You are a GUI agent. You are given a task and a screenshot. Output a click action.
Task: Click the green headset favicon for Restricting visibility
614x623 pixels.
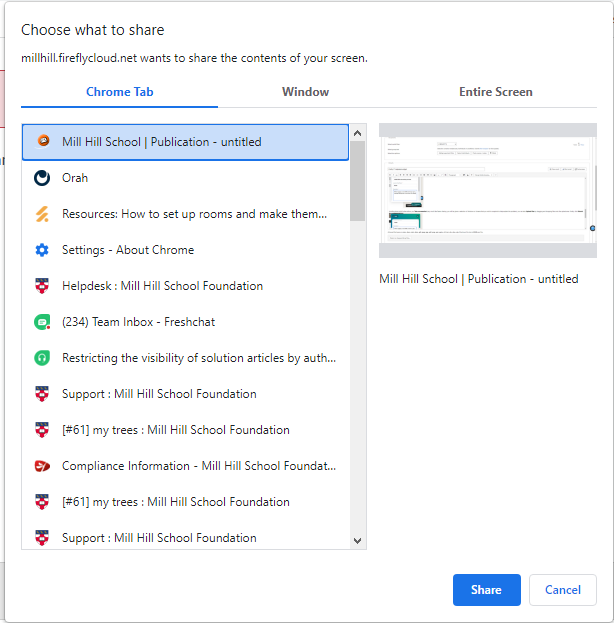click(x=42, y=358)
